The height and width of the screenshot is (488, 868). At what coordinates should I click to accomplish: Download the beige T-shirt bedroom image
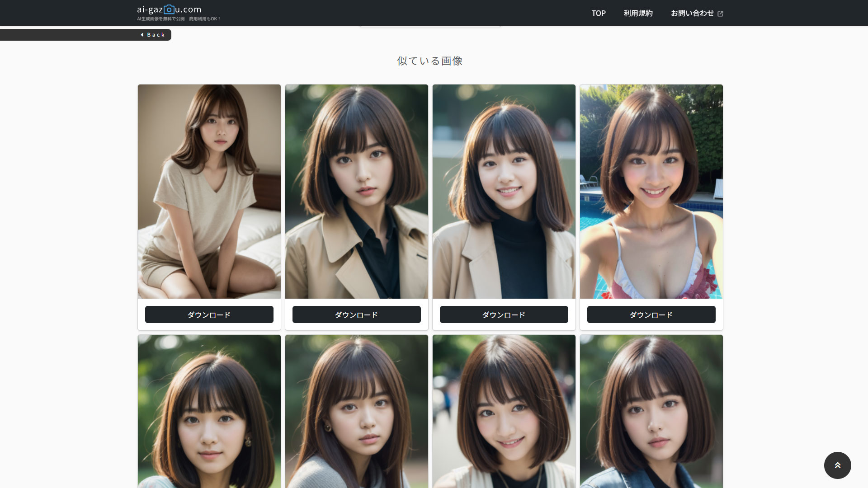pos(209,314)
